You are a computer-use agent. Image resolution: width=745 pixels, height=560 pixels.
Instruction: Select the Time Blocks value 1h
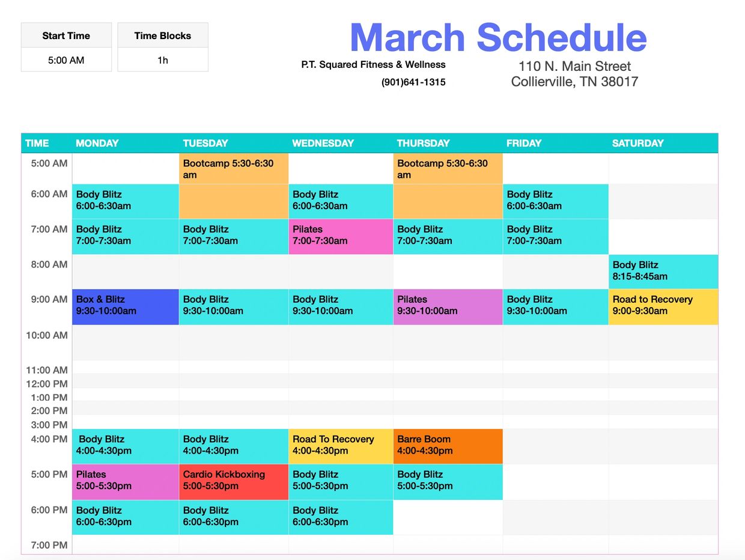click(163, 60)
